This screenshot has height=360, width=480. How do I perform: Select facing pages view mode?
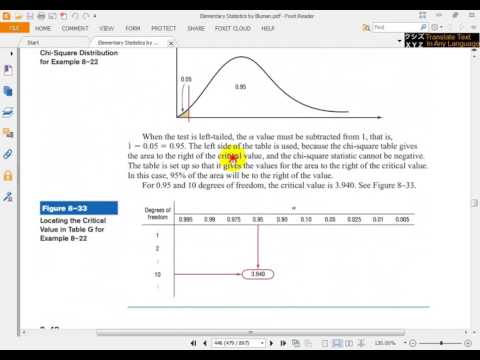point(349,343)
